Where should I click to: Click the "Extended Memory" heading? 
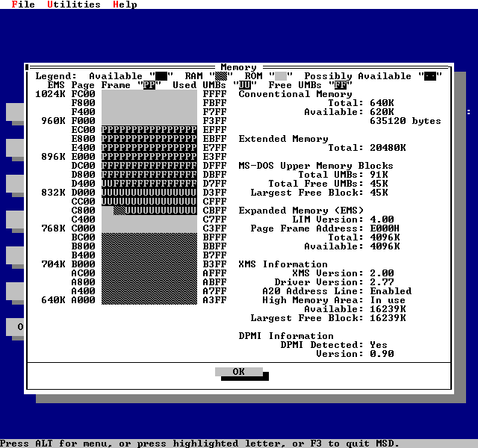coord(283,139)
